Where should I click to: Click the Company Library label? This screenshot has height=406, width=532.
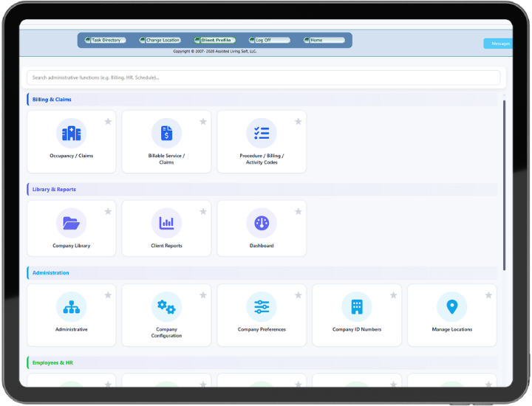point(71,246)
